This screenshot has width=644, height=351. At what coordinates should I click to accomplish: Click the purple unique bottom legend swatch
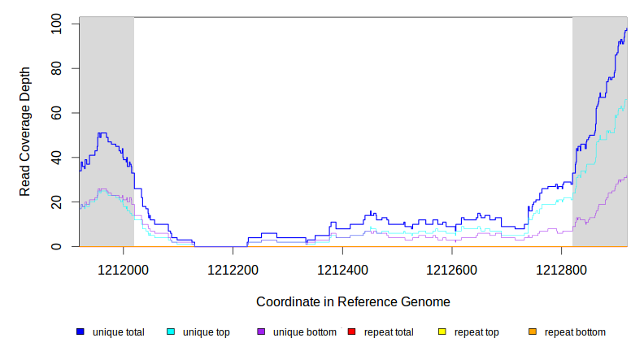point(261,332)
